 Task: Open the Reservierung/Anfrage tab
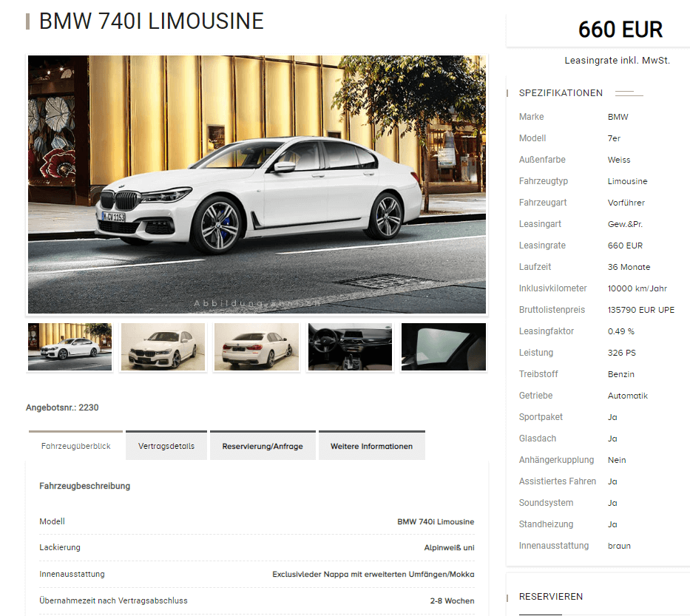[x=263, y=446]
